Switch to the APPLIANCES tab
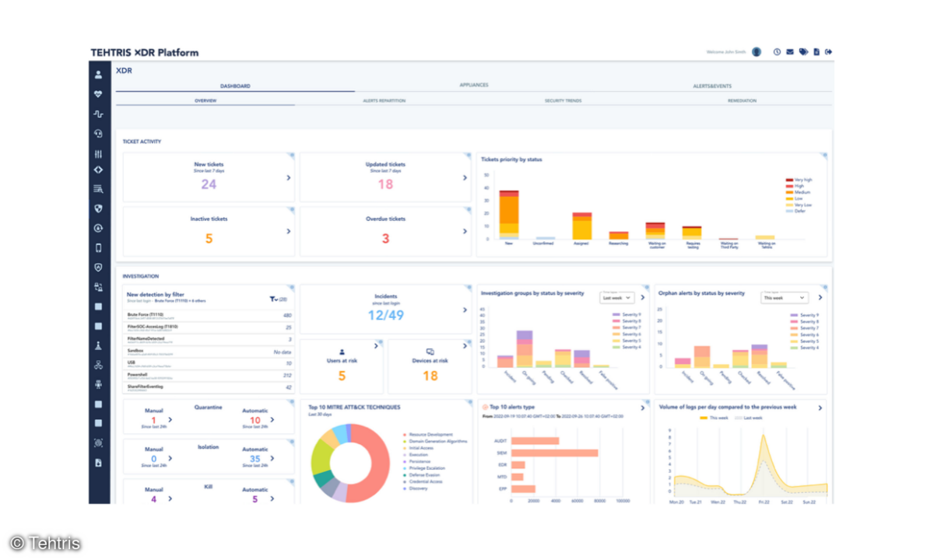Image resolution: width=934 pixels, height=560 pixels. click(474, 86)
